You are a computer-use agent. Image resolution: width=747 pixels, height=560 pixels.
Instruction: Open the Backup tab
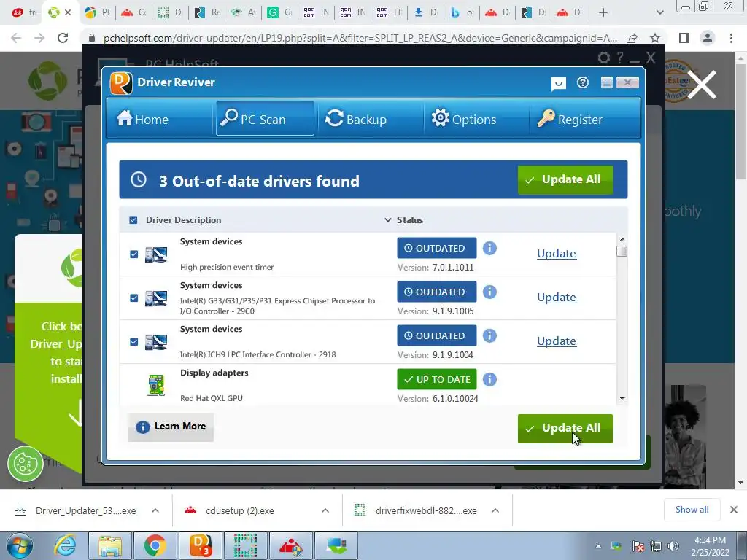pos(356,119)
